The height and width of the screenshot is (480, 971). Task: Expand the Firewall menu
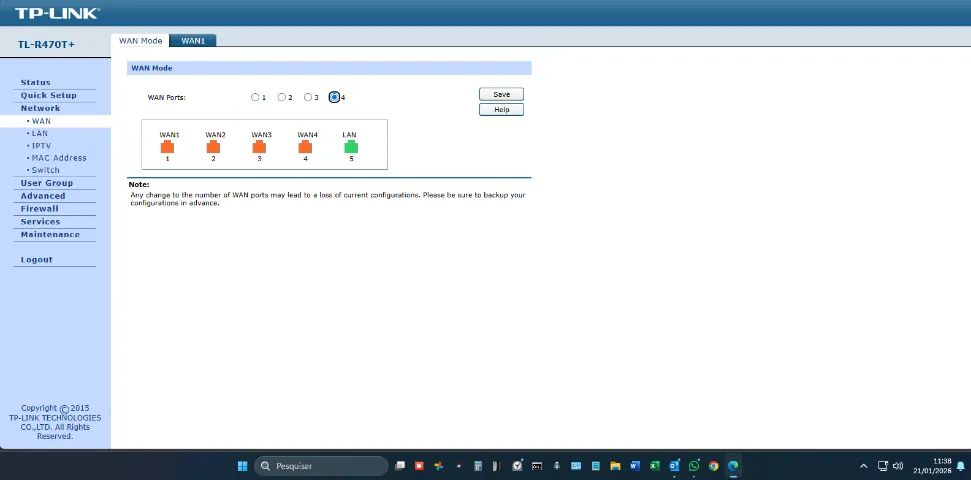(x=40, y=209)
